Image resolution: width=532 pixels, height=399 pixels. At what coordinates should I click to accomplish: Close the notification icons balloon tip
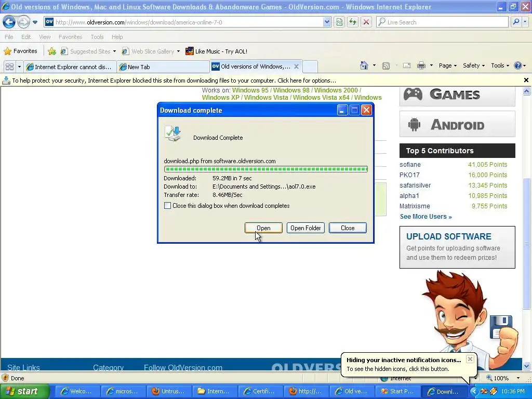pos(470,359)
